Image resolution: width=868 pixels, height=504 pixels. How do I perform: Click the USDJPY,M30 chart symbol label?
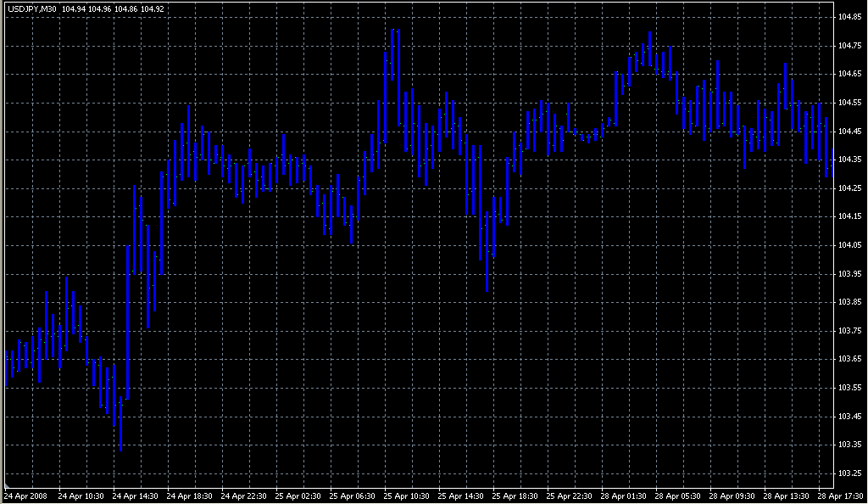(32, 9)
